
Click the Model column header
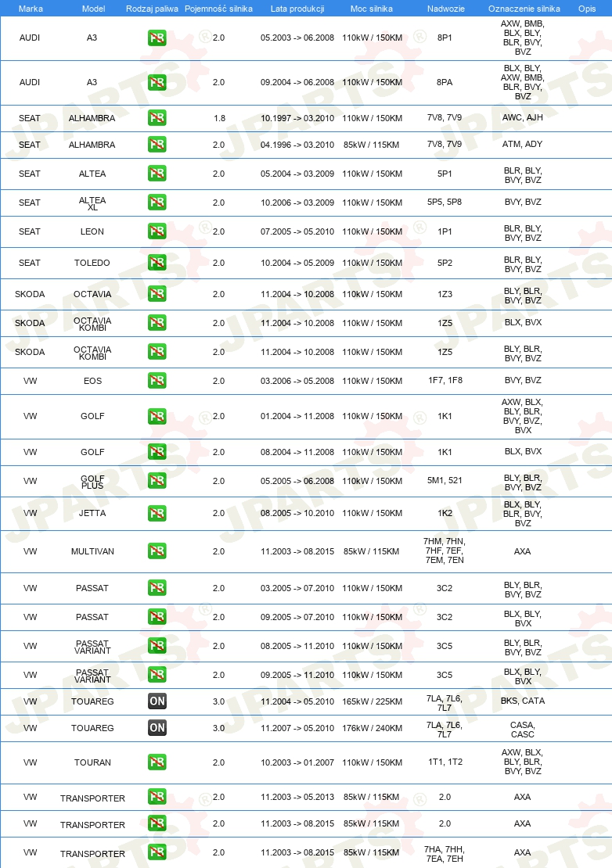(94, 9)
